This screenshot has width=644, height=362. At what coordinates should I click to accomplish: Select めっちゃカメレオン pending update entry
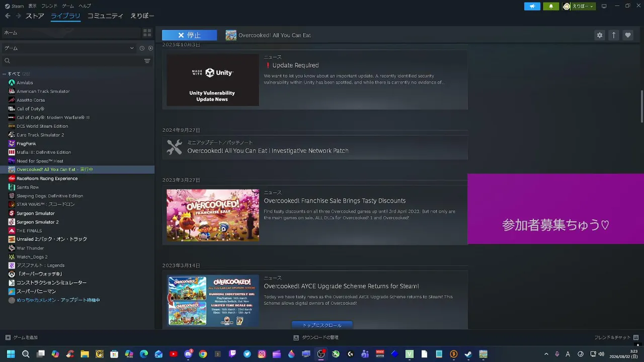[58, 300]
